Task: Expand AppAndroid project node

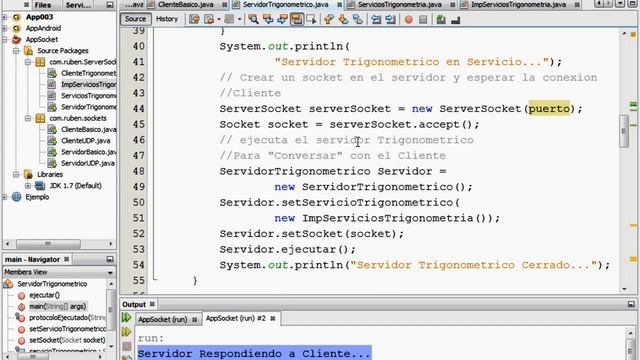Action: [4, 28]
